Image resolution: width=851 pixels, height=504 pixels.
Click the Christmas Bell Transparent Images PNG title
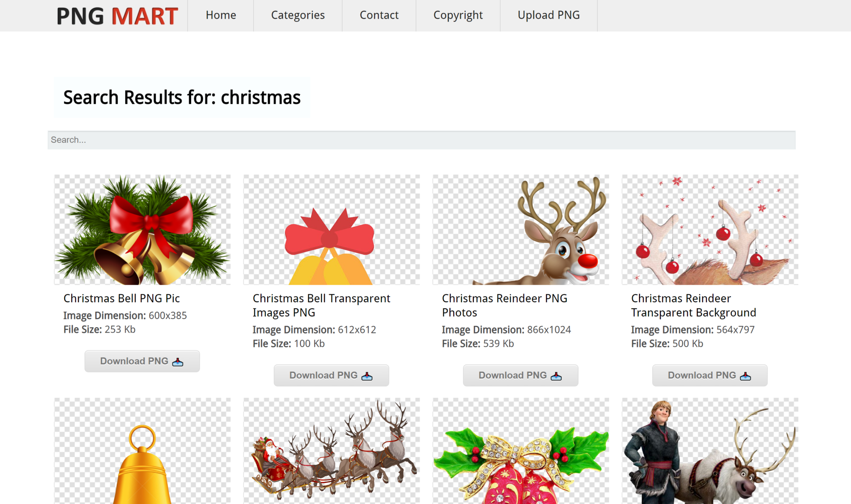[321, 306]
